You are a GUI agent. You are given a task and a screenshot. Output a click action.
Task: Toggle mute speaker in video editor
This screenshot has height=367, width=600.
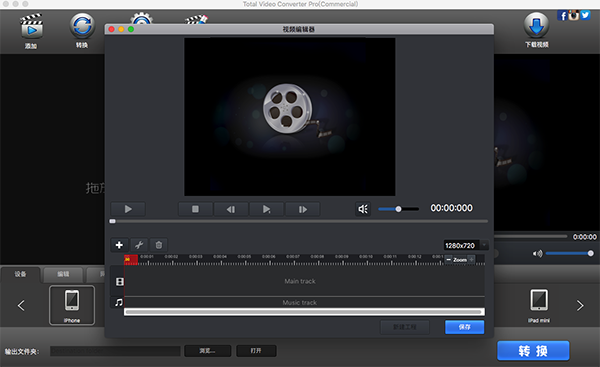click(x=363, y=209)
